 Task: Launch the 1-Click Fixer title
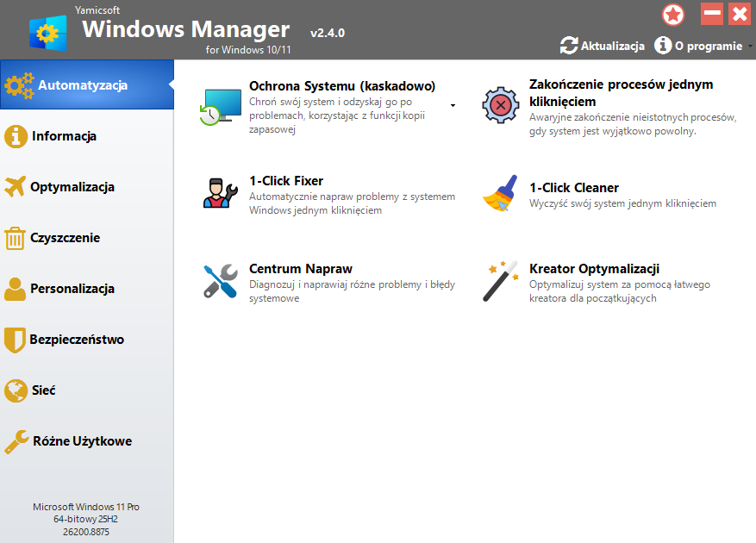tap(286, 181)
